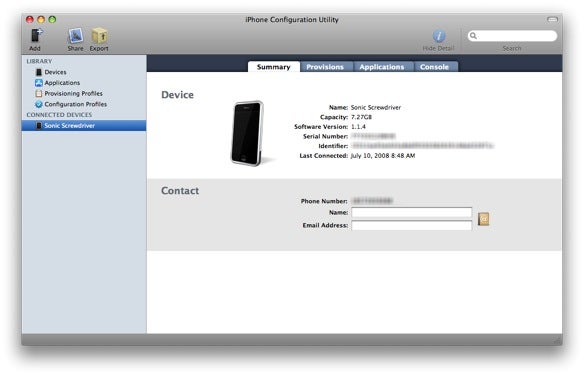The width and height of the screenshot is (584, 375).
Task: Click the Add device toolbar icon
Action: (x=36, y=36)
